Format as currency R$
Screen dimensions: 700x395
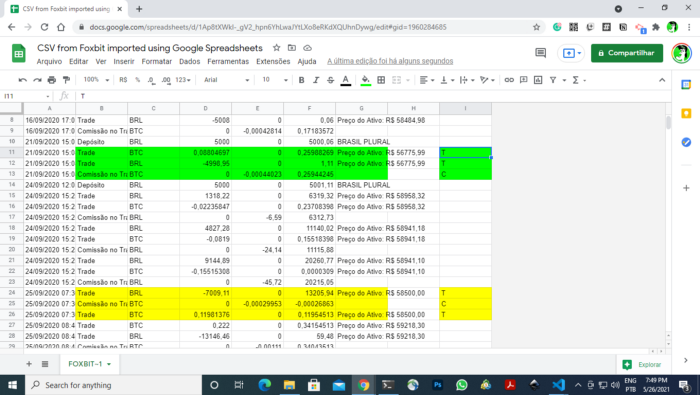[x=123, y=80]
